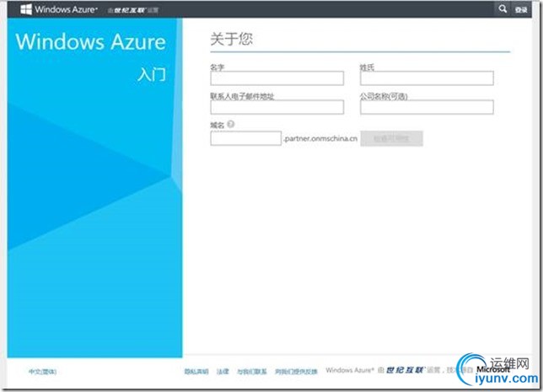
Task: Click the 联系人电子邮件地址 email field
Action: click(277, 107)
